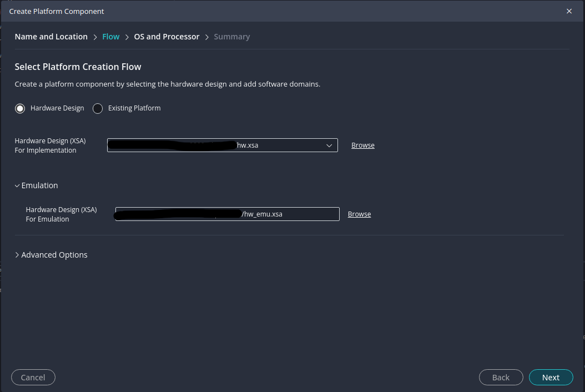Select the Existing Platform radio option
This screenshot has height=392, width=585.
tap(98, 108)
